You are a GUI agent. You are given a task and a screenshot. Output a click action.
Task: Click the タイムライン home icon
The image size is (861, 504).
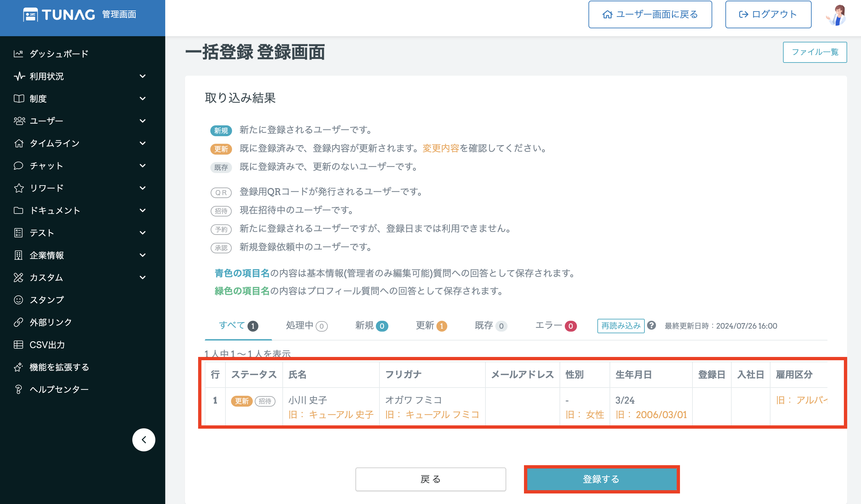point(19,143)
